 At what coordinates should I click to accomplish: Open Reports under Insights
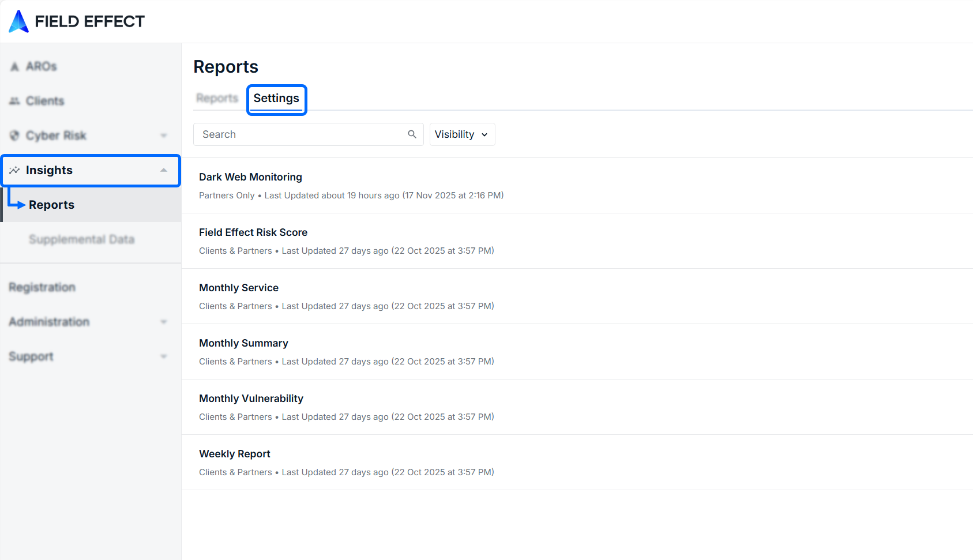(x=91, y=205)
